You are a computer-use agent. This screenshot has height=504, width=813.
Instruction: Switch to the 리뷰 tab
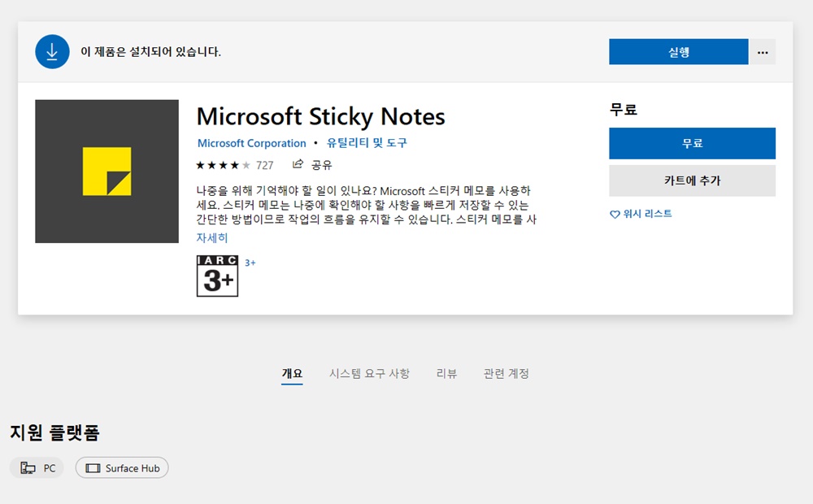[x=446, y=373]
